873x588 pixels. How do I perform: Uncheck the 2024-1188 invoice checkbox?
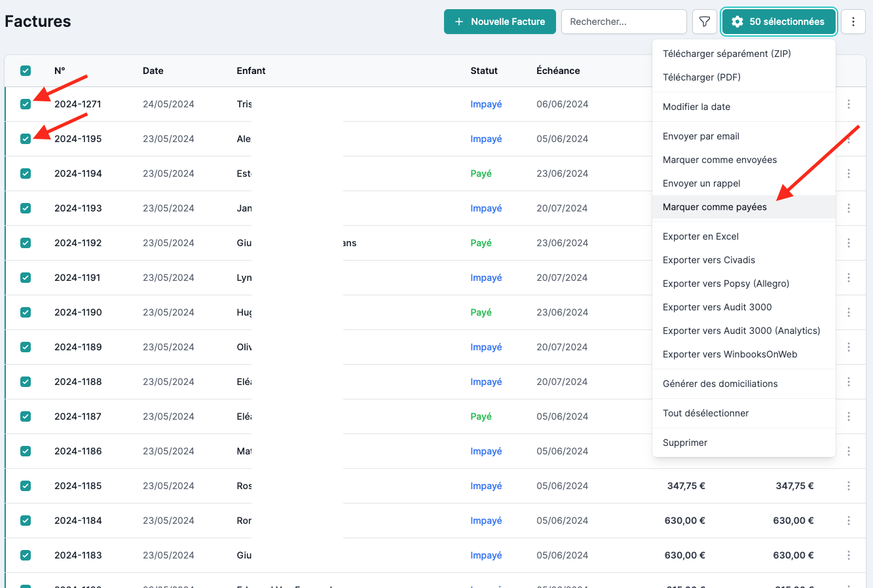pyautogui.click(x=26, y=382)
